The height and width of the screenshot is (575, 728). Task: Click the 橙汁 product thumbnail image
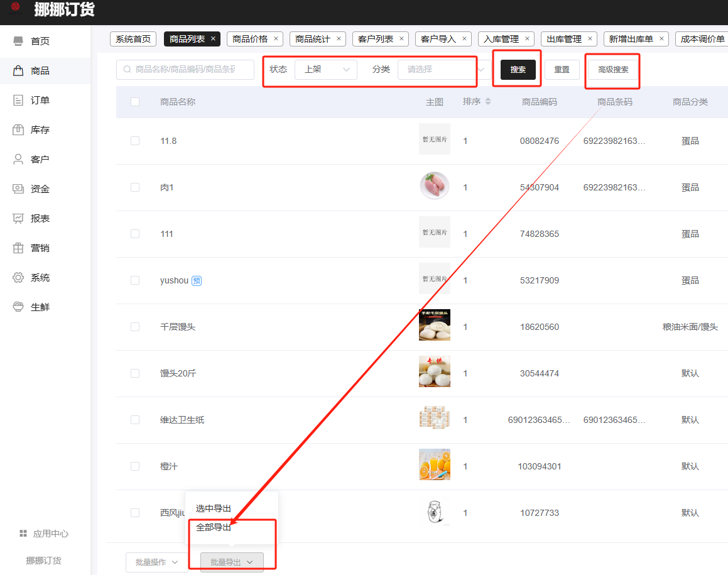(435, 465)
